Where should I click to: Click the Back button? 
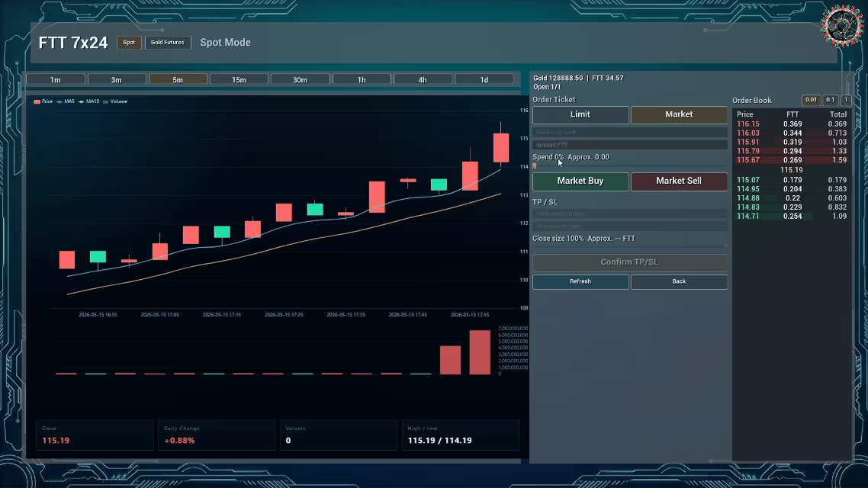pos(679,281)
